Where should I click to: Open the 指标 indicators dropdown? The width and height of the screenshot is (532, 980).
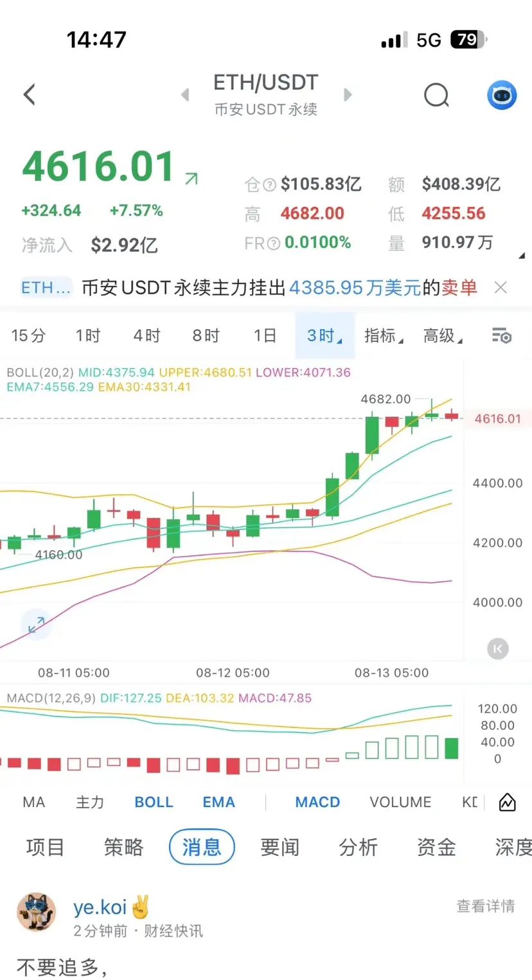tap(384, 335)
